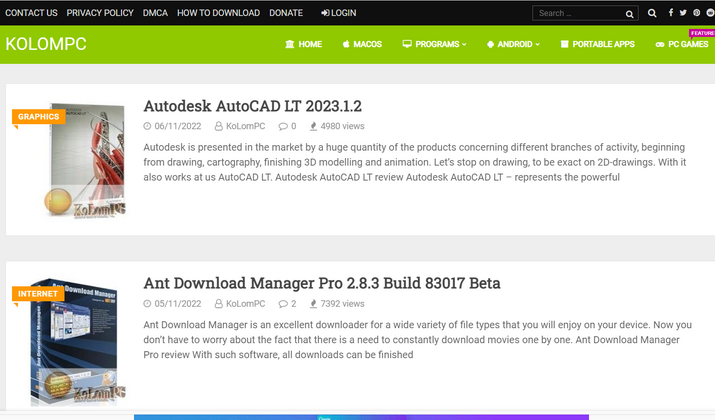Click the LOGIN link

tap(338, 13)
